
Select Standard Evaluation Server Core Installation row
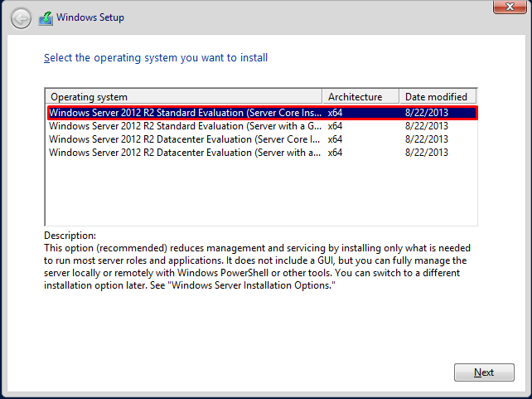(263, 113)
